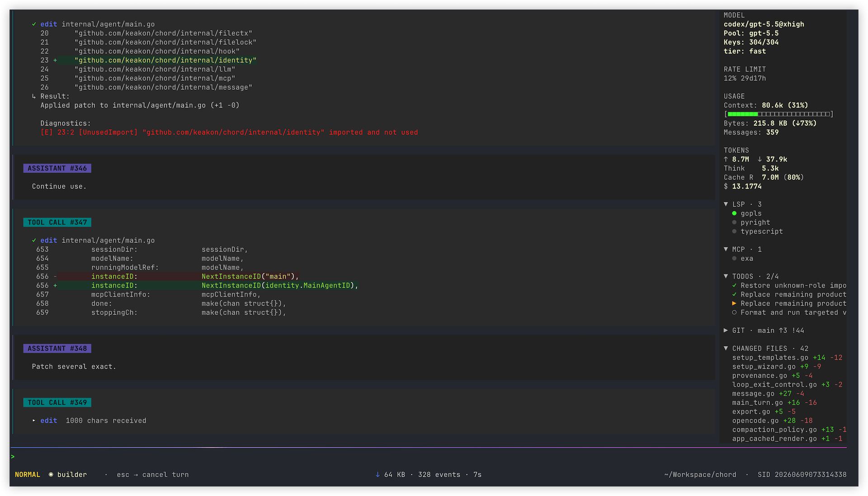
Task: Click the gray pyright status dot
Action: [734, 222]
